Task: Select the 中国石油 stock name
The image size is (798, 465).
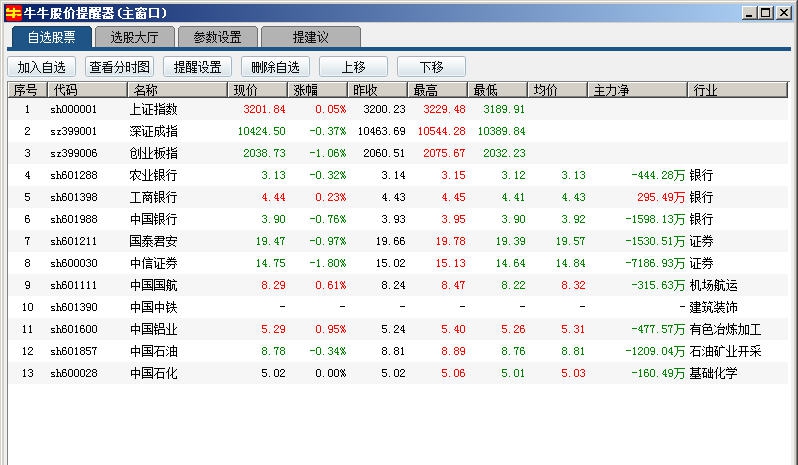Action: point(153,351)
